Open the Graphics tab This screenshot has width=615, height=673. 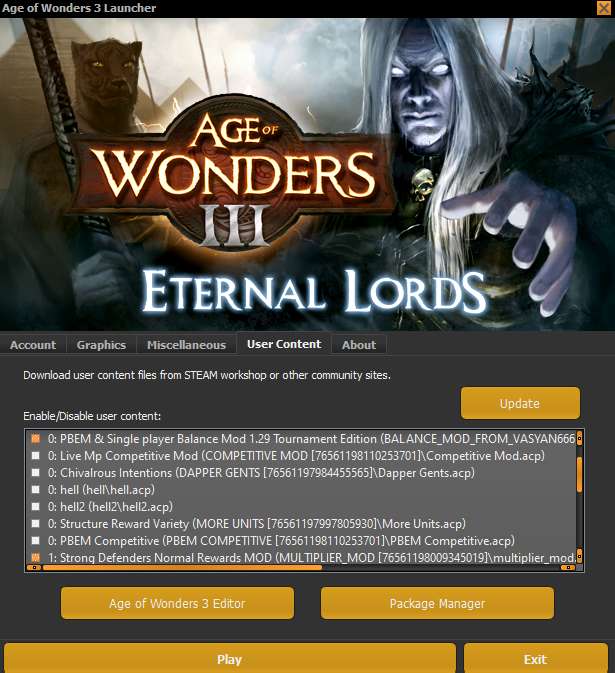coord(101,345)
